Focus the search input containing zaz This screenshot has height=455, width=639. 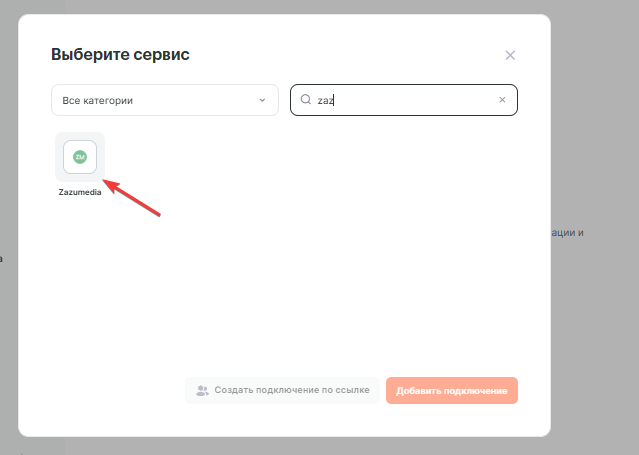[x=400, y=100]
